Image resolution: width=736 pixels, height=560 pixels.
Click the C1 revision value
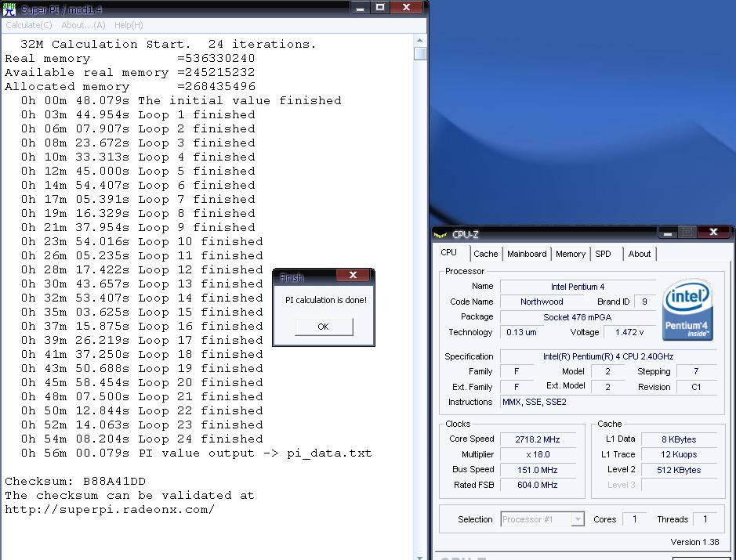pyautogui.click(x=696, y=387)
